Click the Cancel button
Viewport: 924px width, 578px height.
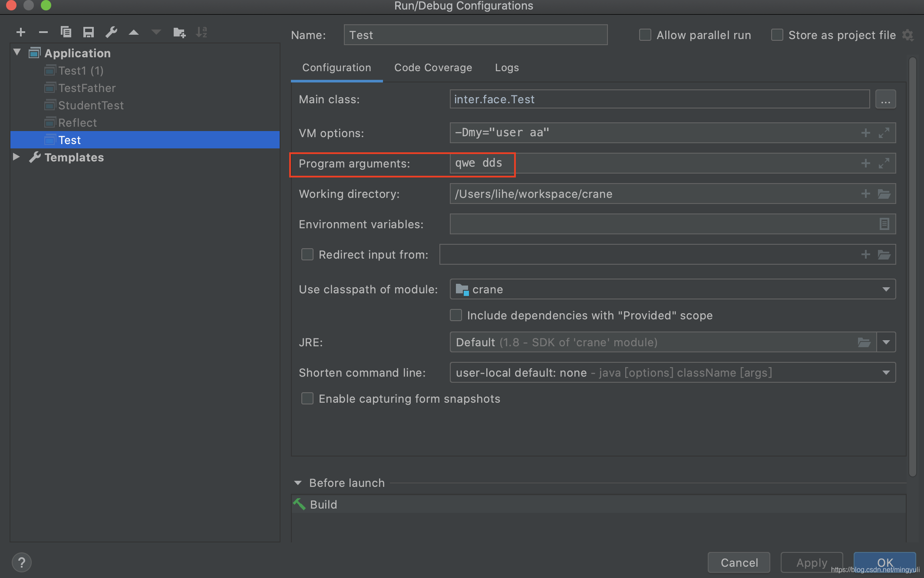[739, 562]
